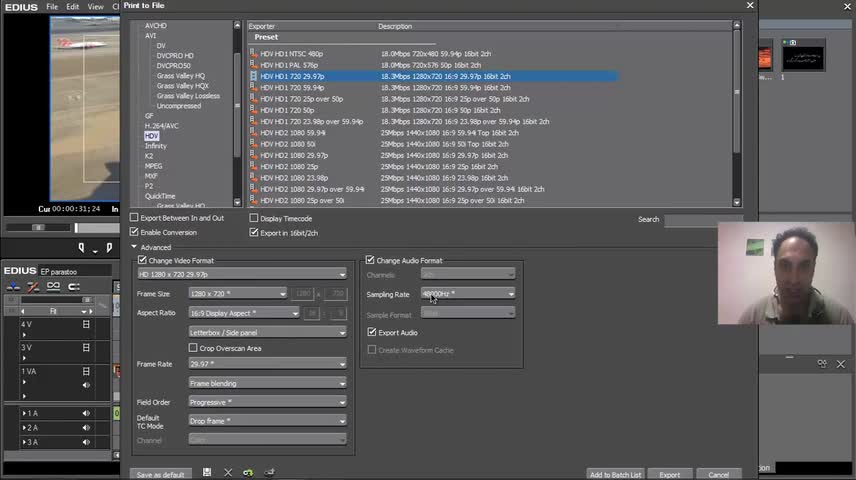Click timeline scale right arrow next to Fit

pos(91,311)
